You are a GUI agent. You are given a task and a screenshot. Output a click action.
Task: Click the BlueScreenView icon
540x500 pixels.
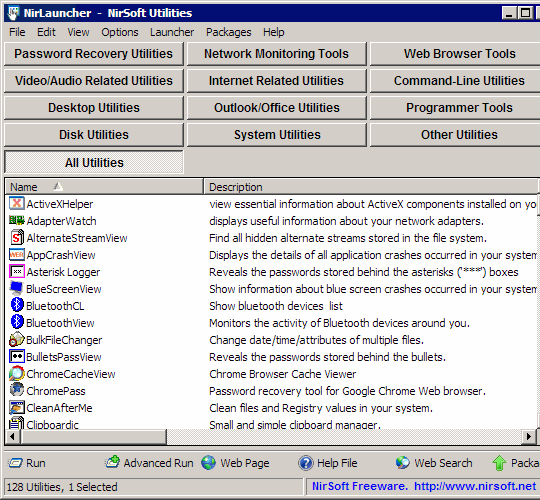click(17, 289)
